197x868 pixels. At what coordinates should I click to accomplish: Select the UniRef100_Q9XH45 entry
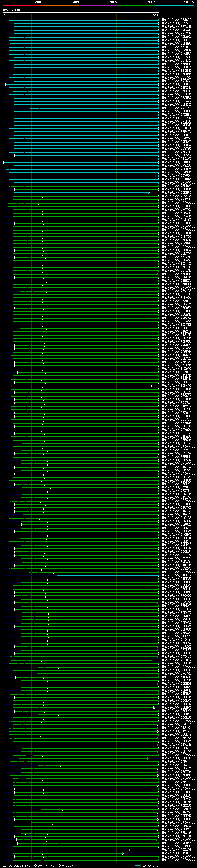tap(177, 179)
